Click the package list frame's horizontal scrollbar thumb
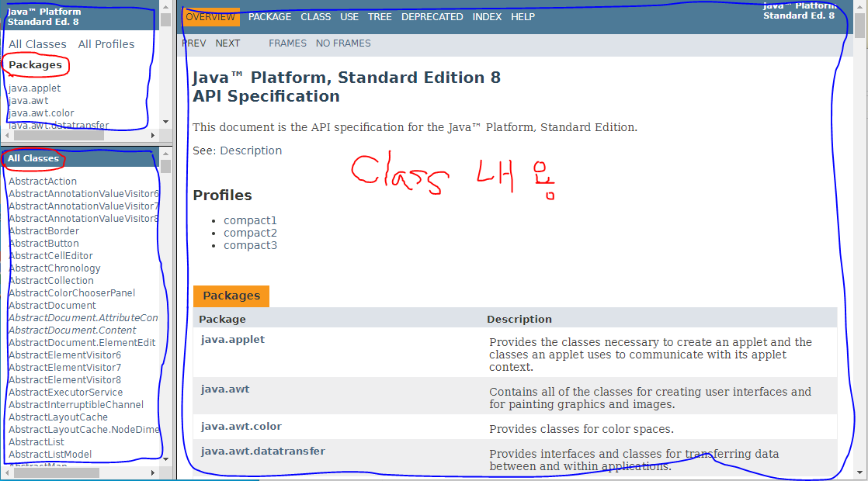 [59, 135]
